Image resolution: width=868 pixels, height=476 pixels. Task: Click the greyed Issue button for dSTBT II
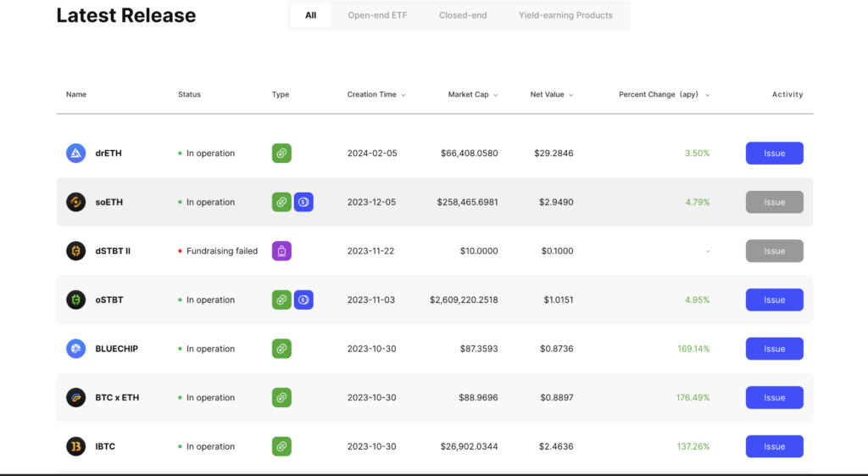(x=775, y=251)
